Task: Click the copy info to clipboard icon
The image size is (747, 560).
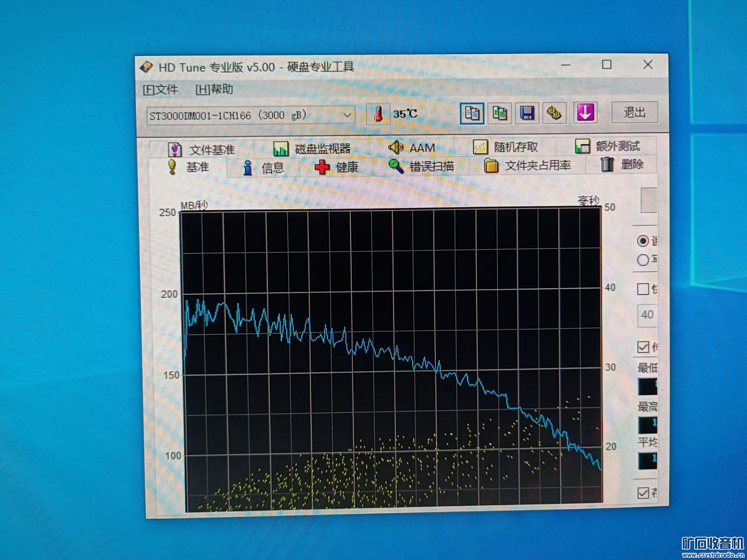Action: (x=472, y=114)
